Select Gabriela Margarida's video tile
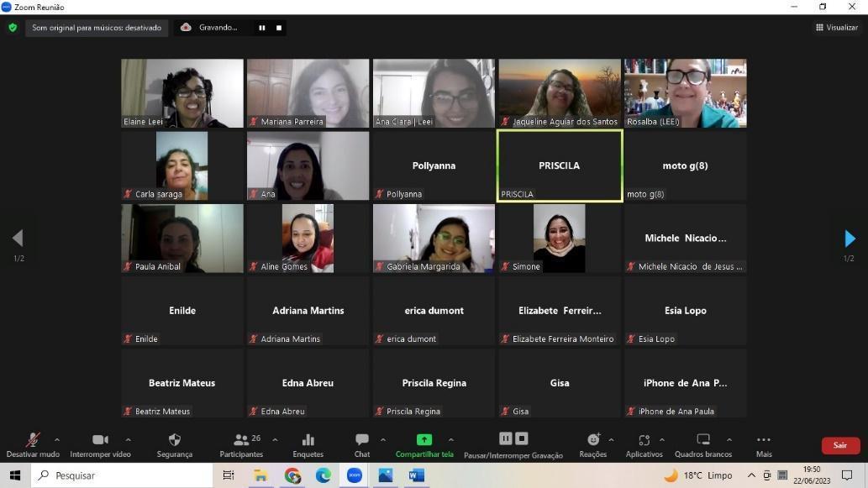Viewport: 868px width, 488px height. point(434,238)
